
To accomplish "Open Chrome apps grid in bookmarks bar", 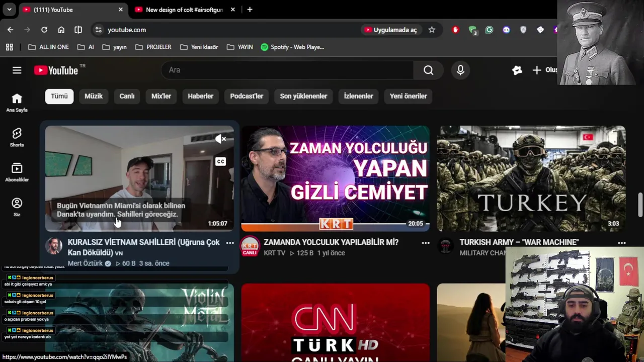I will [9, 47].
